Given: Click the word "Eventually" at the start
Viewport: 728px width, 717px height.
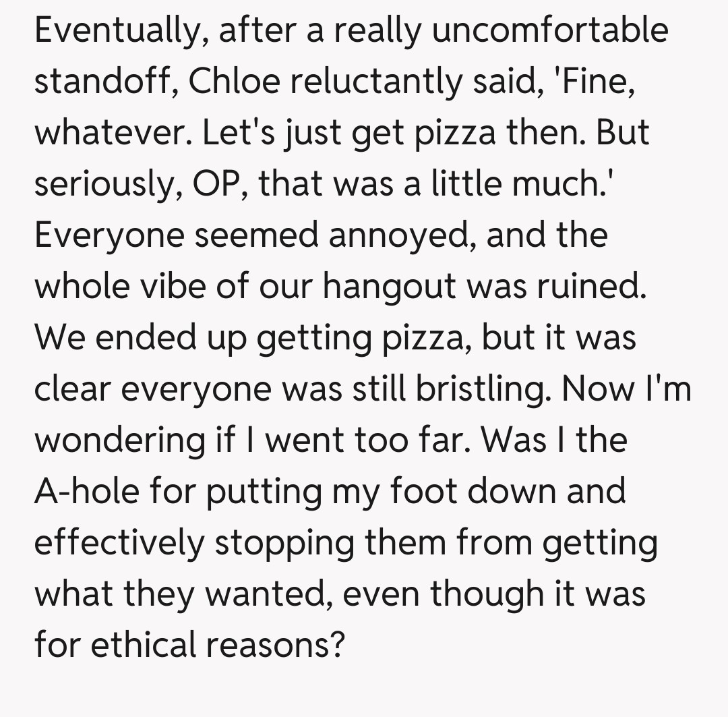Looking at the screenshot, I should coord(111,30).
